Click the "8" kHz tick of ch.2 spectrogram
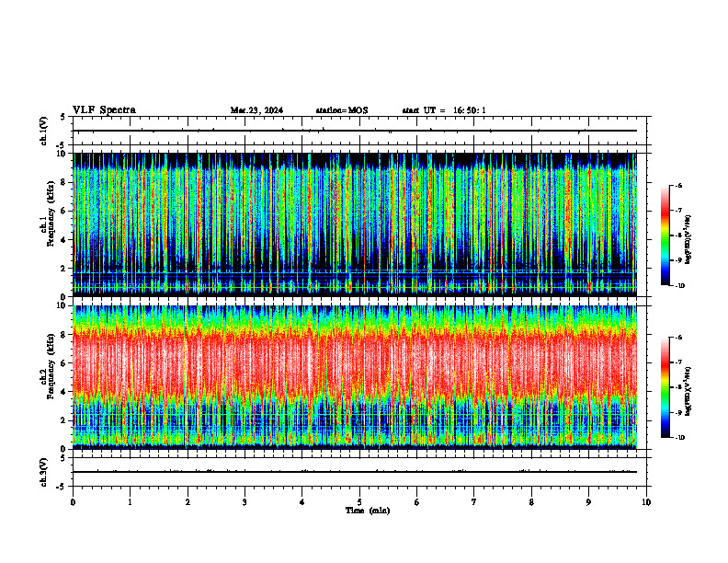 point(64,335)
